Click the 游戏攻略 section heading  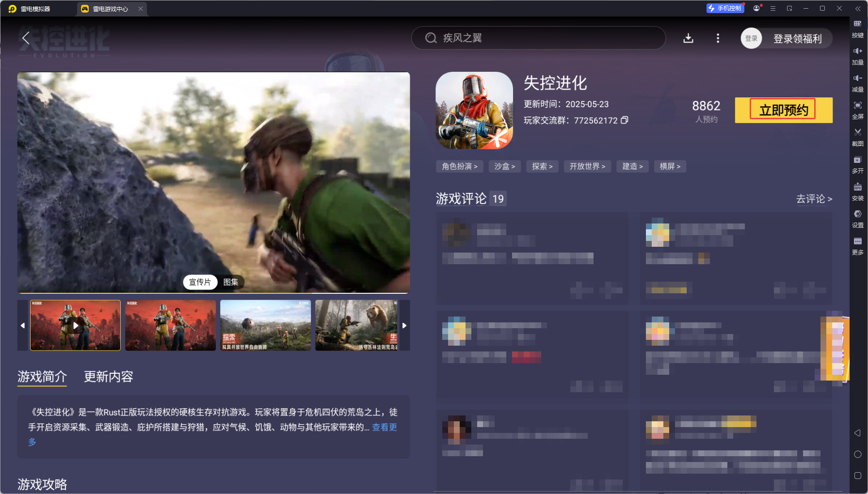coord(42,484)
